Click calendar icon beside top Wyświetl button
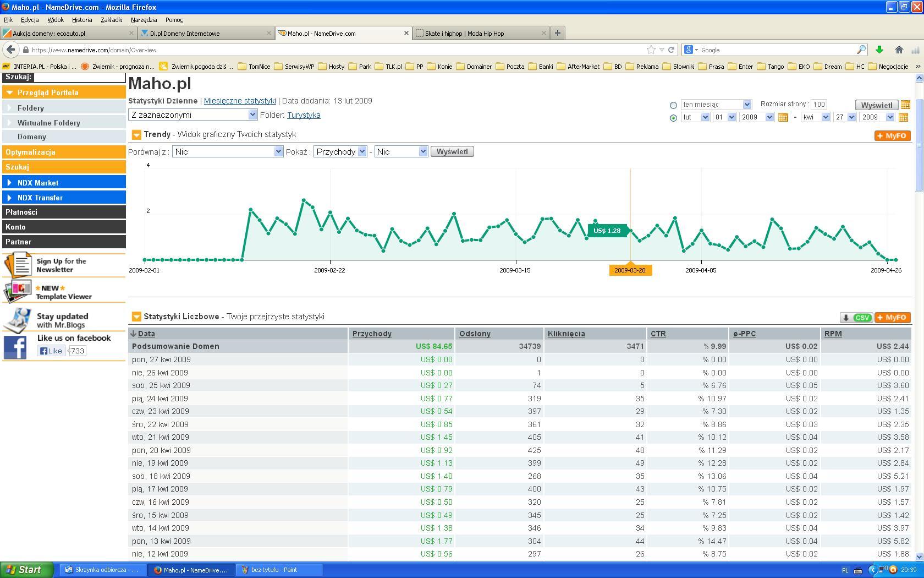The width and height of the screenshot is (924, 578). 905,105
